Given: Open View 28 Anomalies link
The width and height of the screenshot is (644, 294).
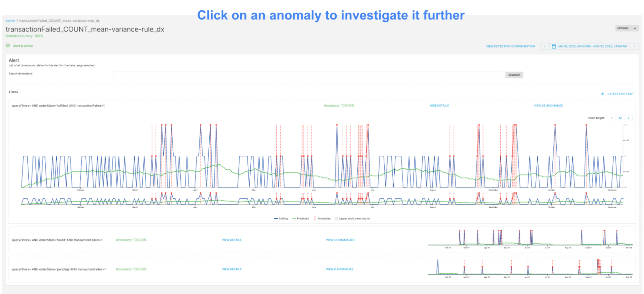Looking at the screenshot, I should point(548,106).
